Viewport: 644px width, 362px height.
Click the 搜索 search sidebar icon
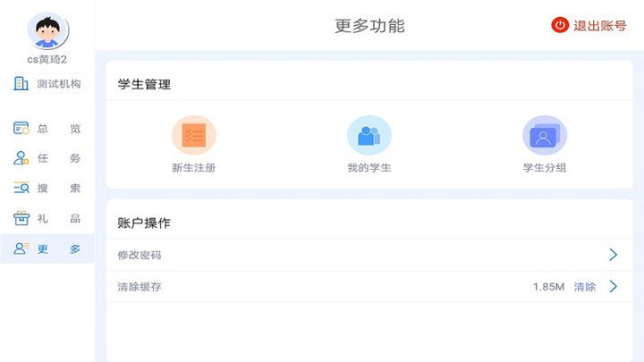click(21, 188)
